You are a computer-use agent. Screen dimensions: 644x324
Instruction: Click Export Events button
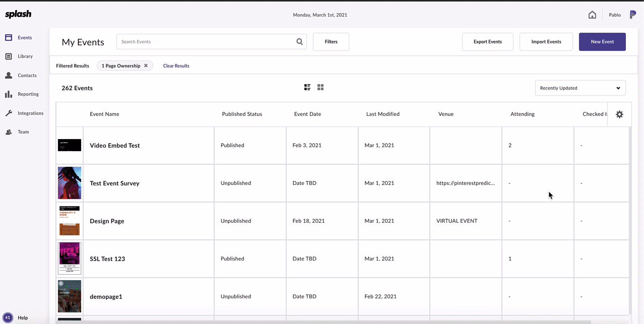tap(488, 42)
